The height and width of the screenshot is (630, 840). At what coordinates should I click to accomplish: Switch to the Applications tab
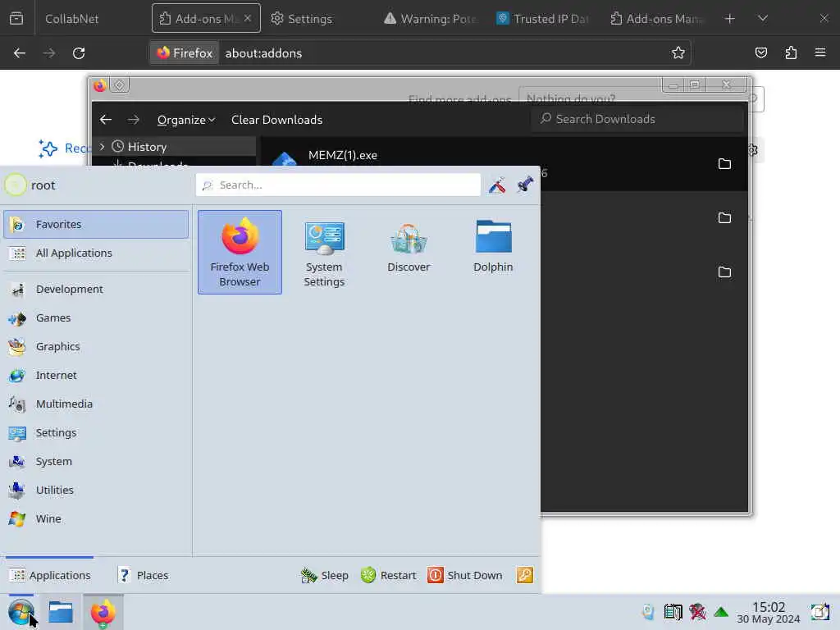(50, 575)
